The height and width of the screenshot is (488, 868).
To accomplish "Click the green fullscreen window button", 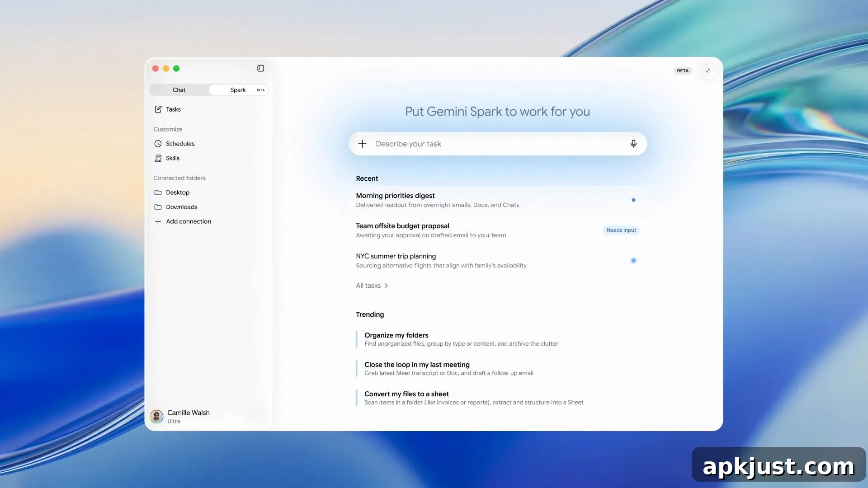I will coord(176,68).
